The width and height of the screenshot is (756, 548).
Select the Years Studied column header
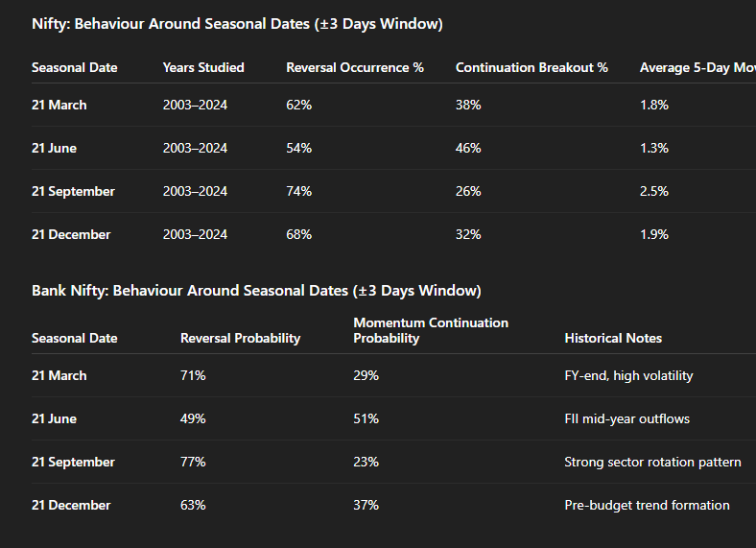pos(203,67)
